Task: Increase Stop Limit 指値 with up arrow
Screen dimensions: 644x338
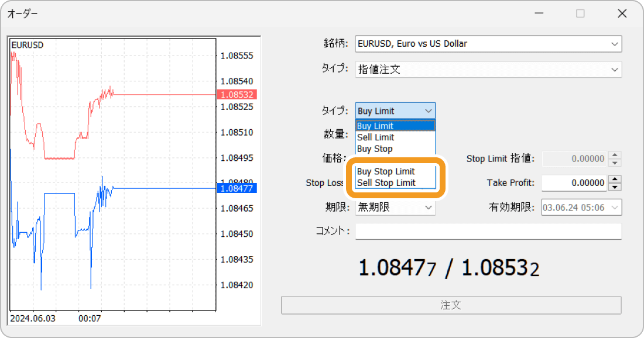Action: point(615,155)
